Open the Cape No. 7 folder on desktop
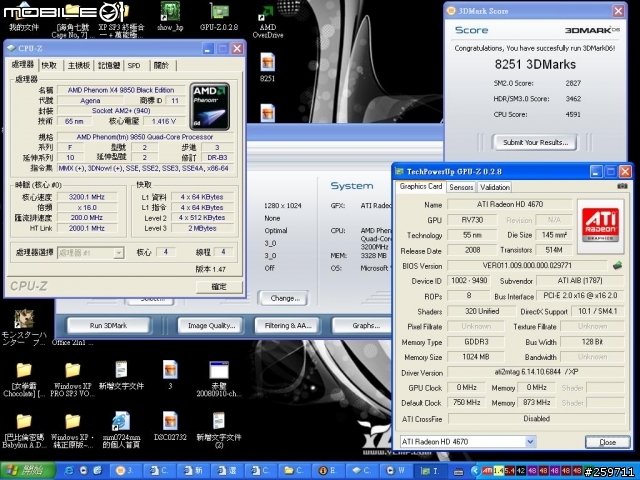640x480 pixels. pos(73,20)
